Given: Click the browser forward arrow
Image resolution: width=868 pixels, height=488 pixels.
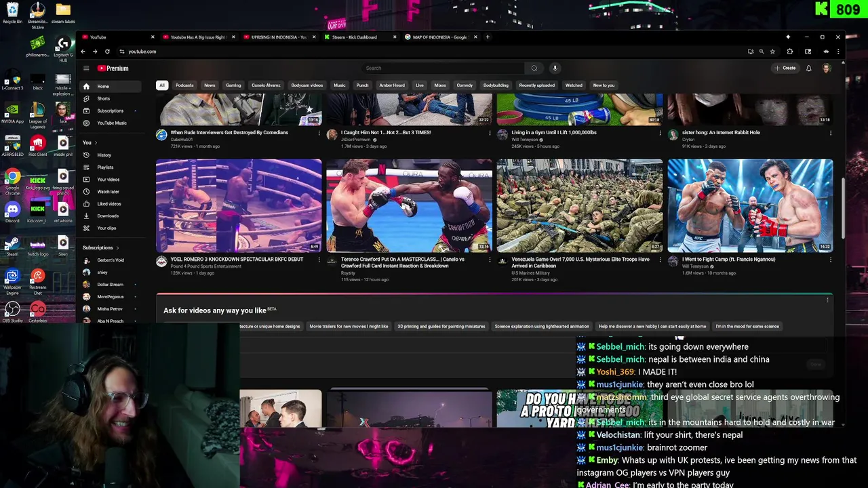Looking at the screenshot, I should (x=95, y=52).
